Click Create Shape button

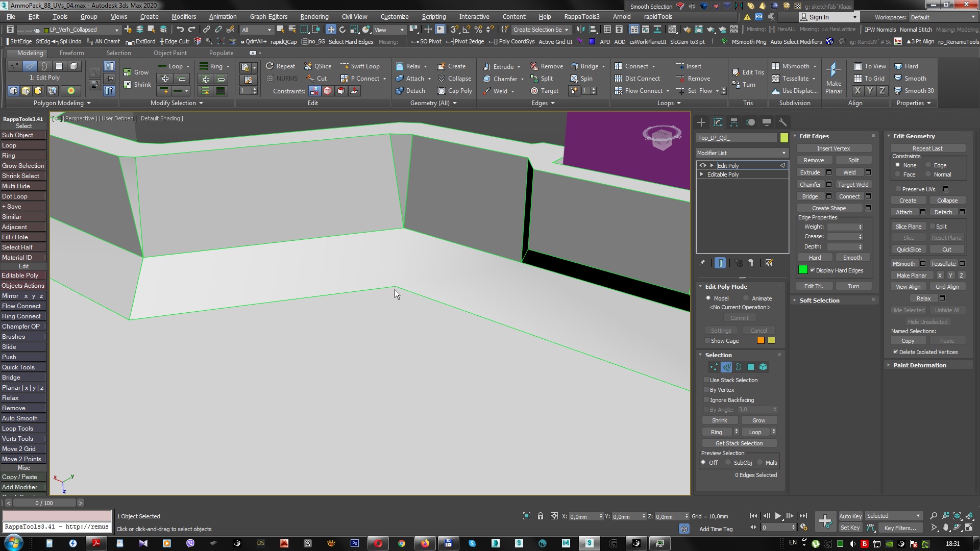pos(829,208)
